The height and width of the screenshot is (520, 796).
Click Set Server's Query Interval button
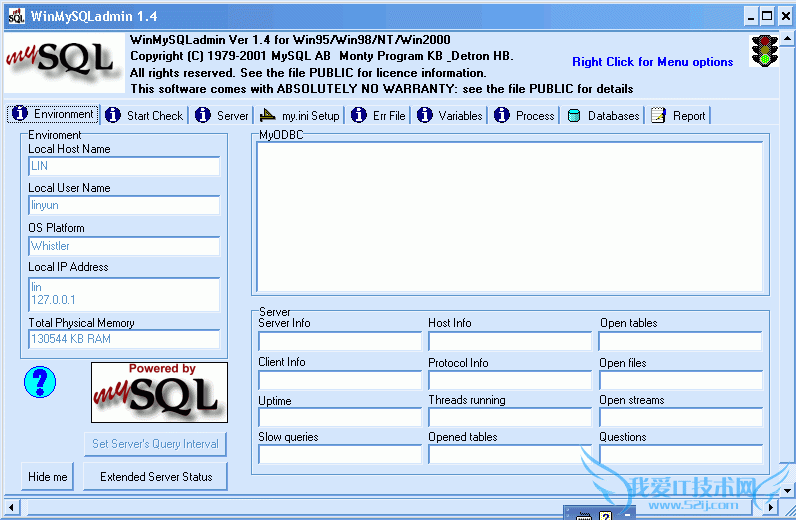[x=155, y=444]
